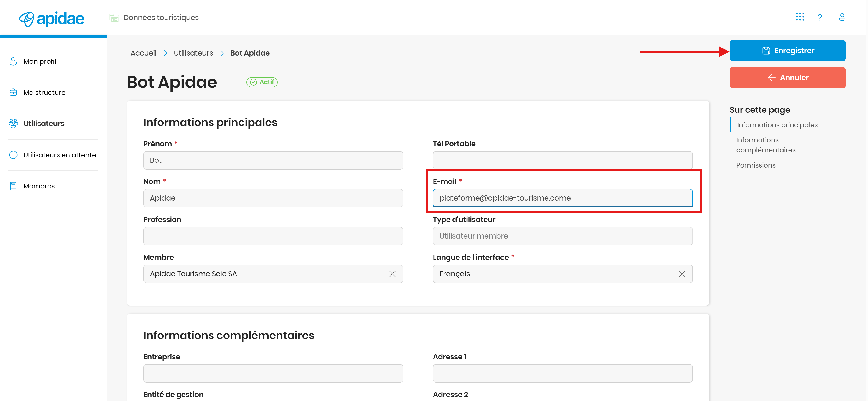Click the E-mail input field
Viewport: 868px width, 401px height.
tap(562, 198)
